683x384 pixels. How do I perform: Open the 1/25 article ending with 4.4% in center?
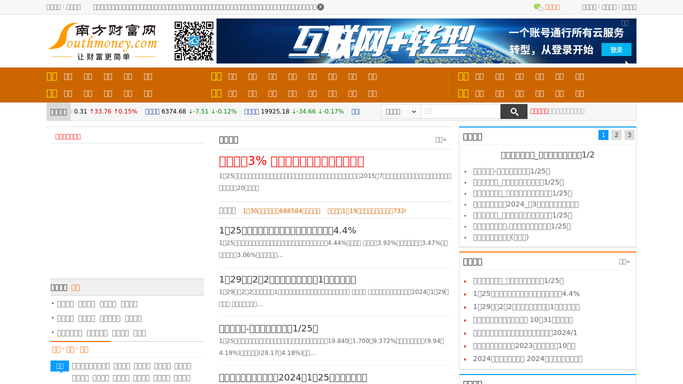click(287, 230)
